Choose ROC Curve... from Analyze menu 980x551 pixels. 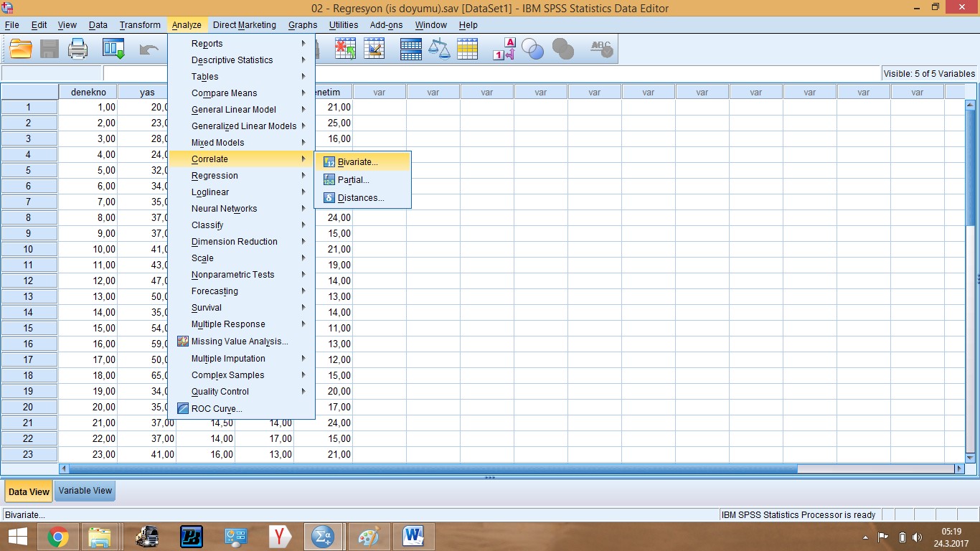(241, 409)
